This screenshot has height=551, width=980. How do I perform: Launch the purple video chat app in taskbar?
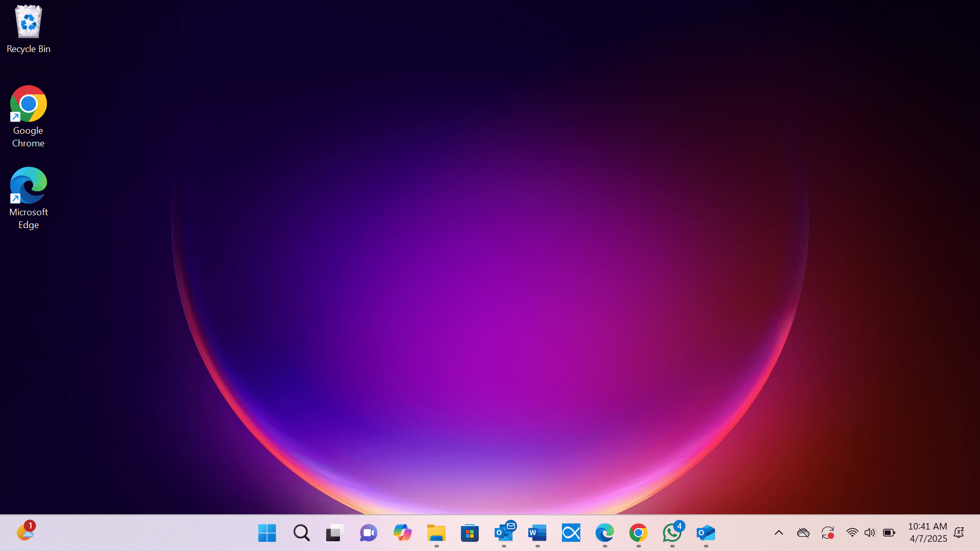point(369,533)
